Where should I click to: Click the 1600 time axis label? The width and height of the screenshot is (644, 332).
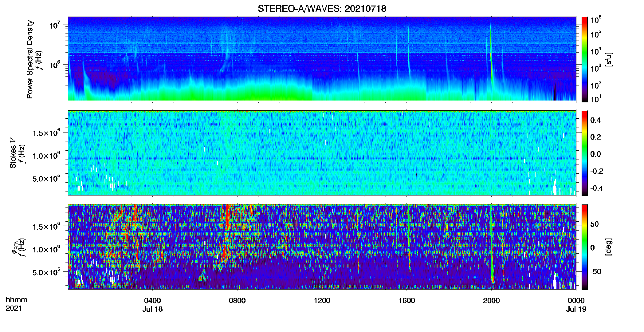pyautogui.click(x=407, y=301)
